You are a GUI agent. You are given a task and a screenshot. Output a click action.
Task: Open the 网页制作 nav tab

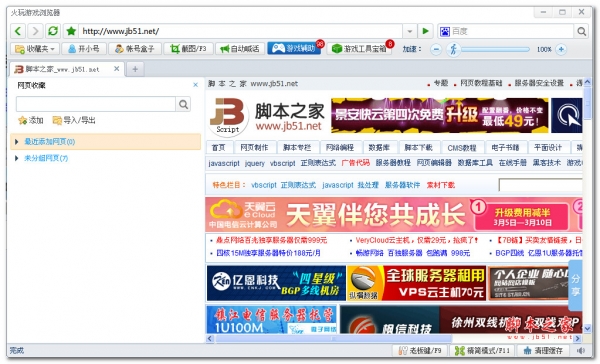click(254, 147)
